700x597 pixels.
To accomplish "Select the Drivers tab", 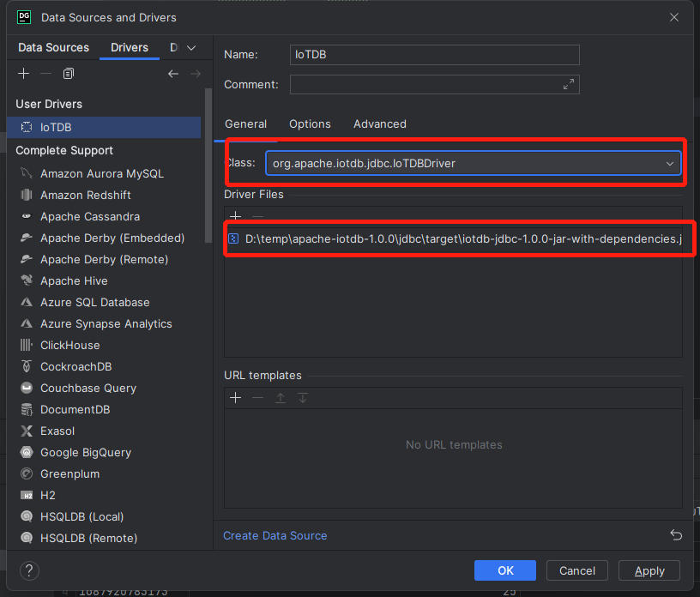I will 130,47.
